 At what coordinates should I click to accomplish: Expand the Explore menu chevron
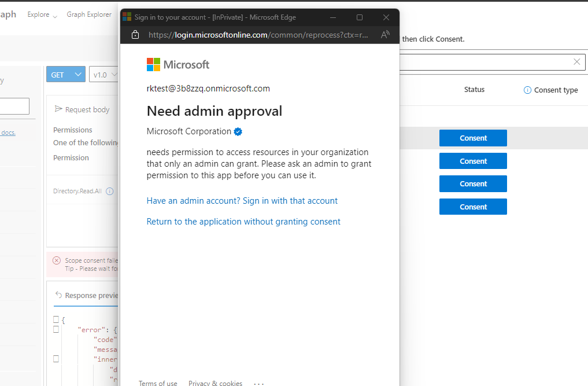[x=55, y=15]
